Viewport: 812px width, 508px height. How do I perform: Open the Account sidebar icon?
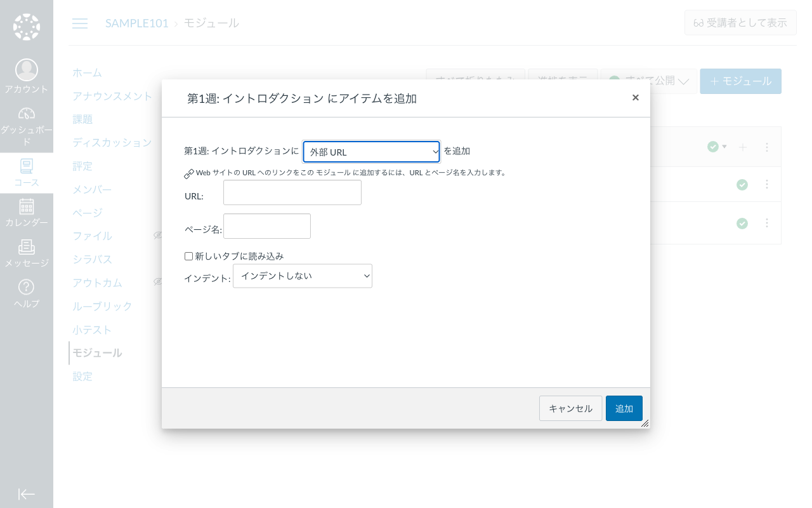click(27, 70)
